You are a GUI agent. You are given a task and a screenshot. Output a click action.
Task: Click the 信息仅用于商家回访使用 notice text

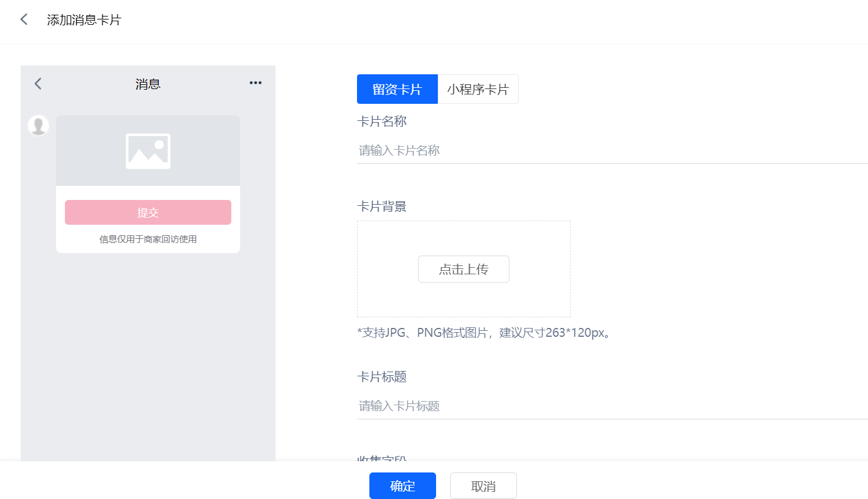[148, 239]
